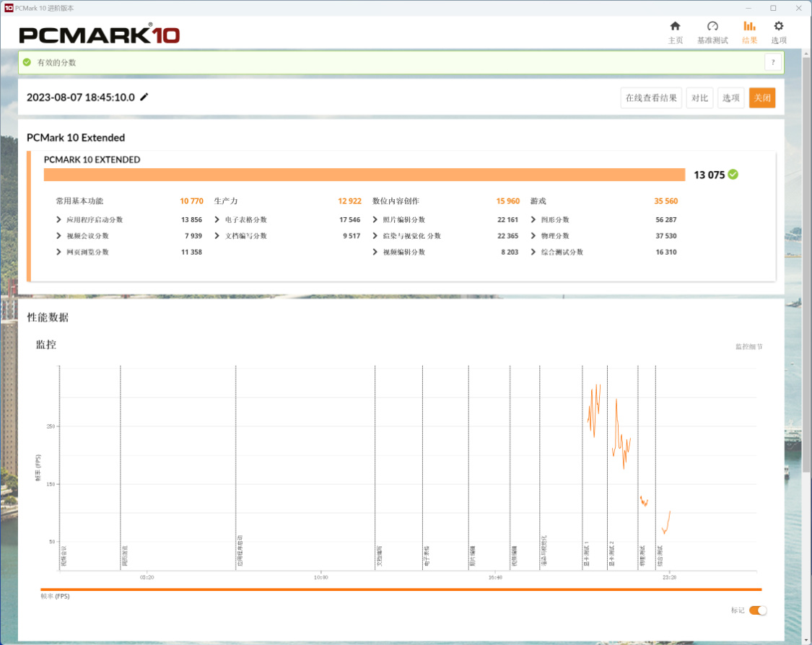
Task: Click the PCMark 10 title bar app icon
Action: click(8, 8)
